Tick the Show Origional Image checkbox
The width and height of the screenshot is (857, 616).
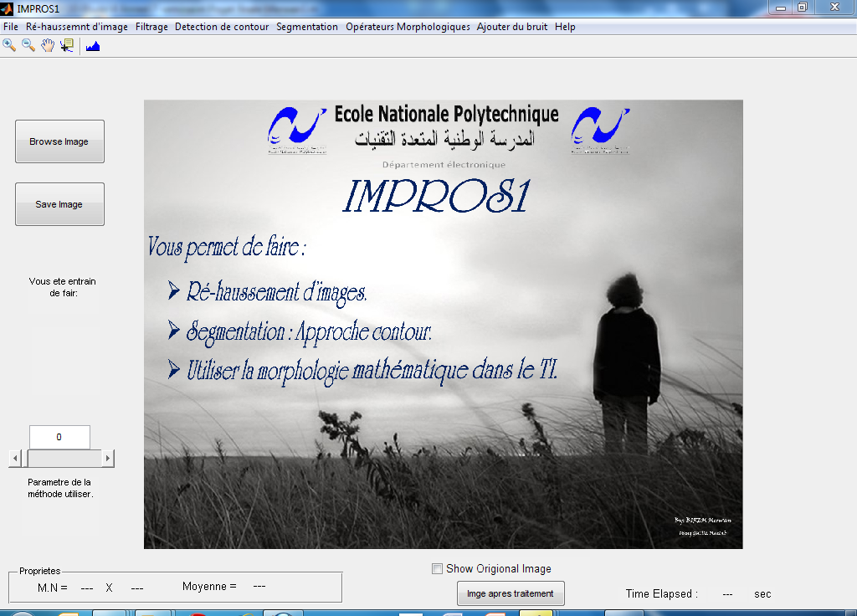437,569
